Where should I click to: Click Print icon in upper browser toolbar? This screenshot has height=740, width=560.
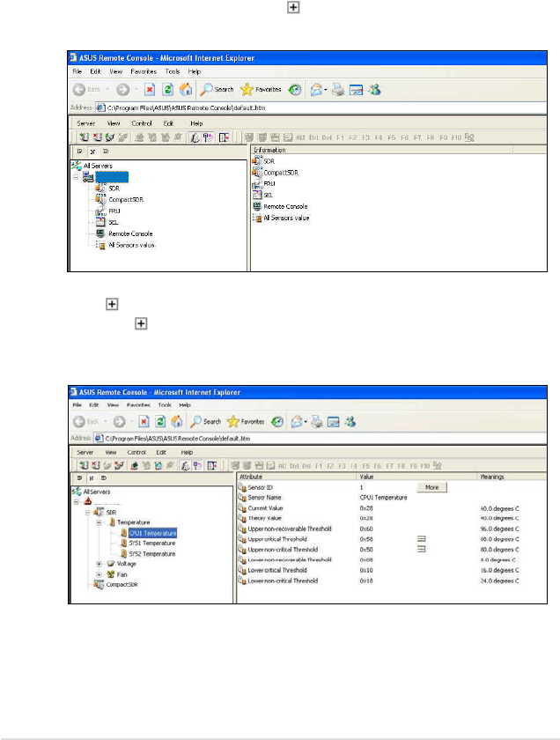click(x=338, y=89)
